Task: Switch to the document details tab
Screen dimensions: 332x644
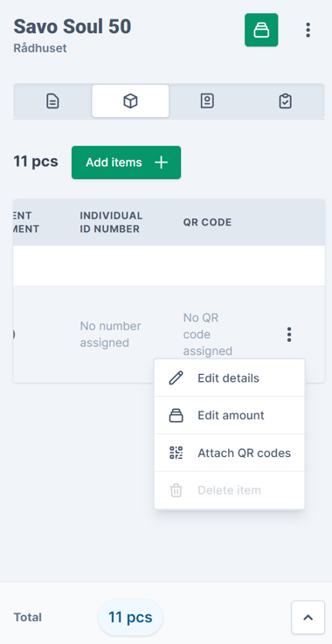Action: 52,101
